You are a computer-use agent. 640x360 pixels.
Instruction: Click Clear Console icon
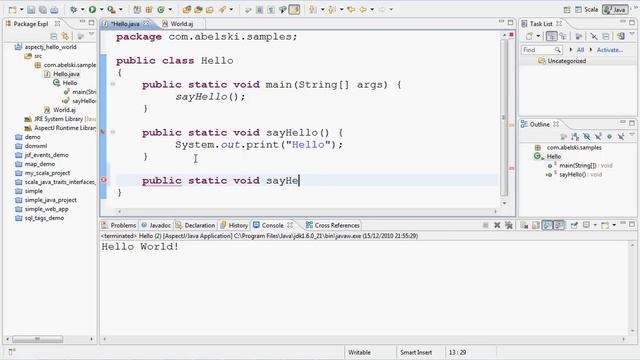tap(524, 225)
